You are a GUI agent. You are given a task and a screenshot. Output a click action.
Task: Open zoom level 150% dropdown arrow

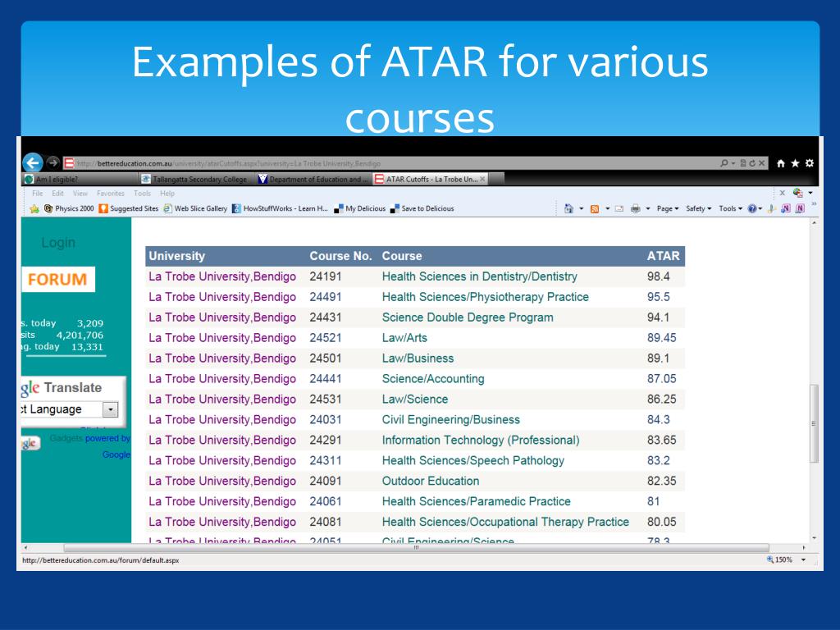coord(804,559)
